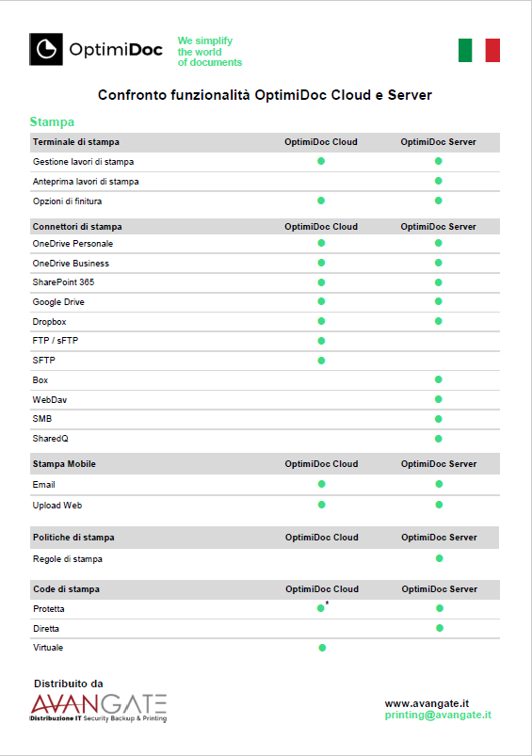The height and width of the screenshot is (756, 532).
Task: Click the We simplify the world tagline
Action: pyautogui.click(x=210, y=52)
